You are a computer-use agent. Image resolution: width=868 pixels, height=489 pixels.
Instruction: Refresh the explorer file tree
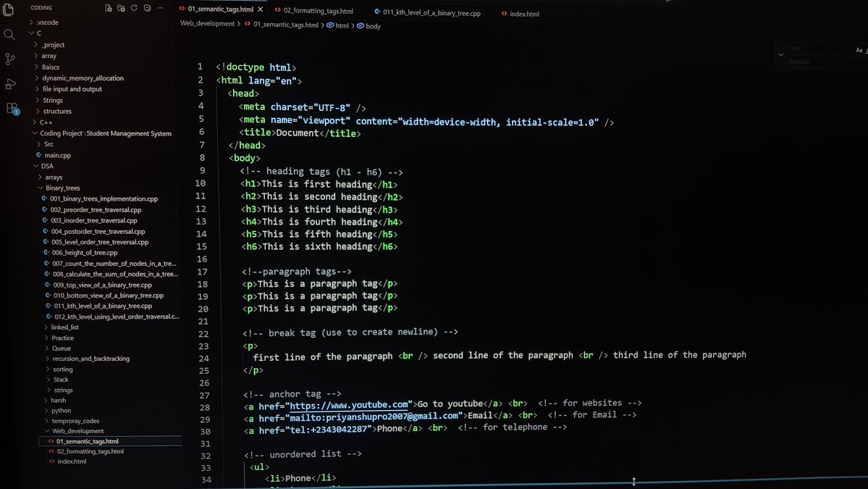point(134,8)
